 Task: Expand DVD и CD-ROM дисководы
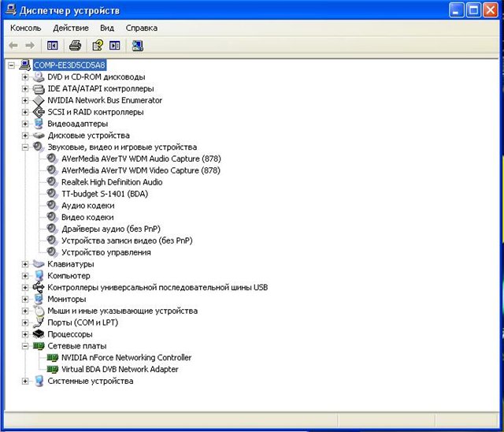pyautogui.click(x=25, y=77)
